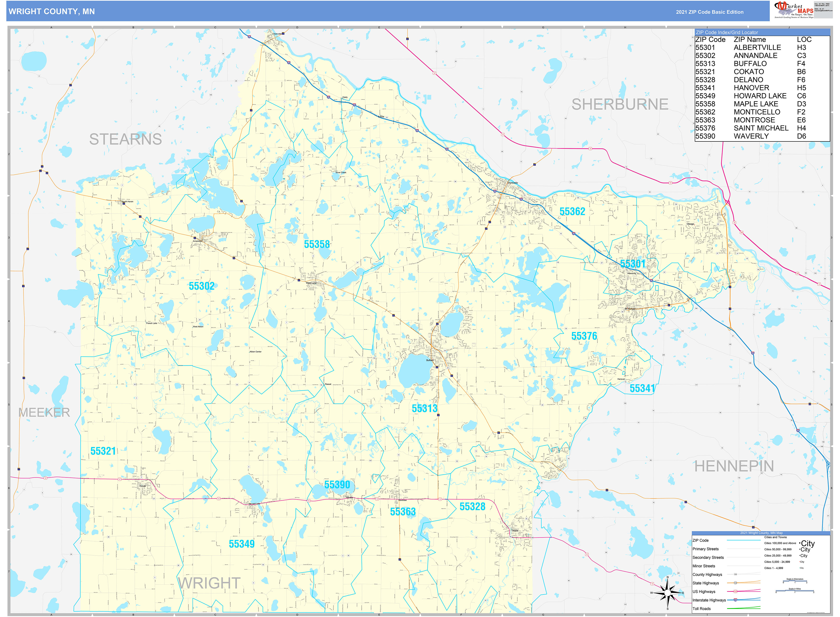This screenshot has width=840, height=617.
Task: Click the 'ZIP Name' column header
Action: click(x=750, y=40)
